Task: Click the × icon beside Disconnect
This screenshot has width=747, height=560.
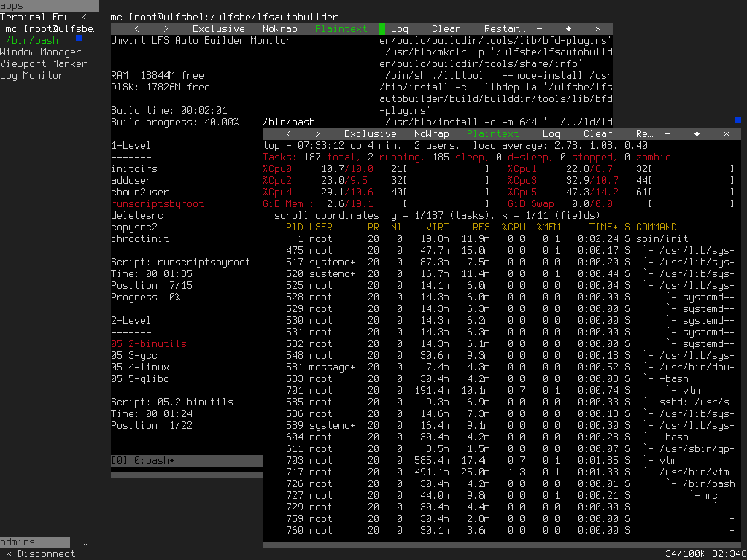Action: (8, 553)
